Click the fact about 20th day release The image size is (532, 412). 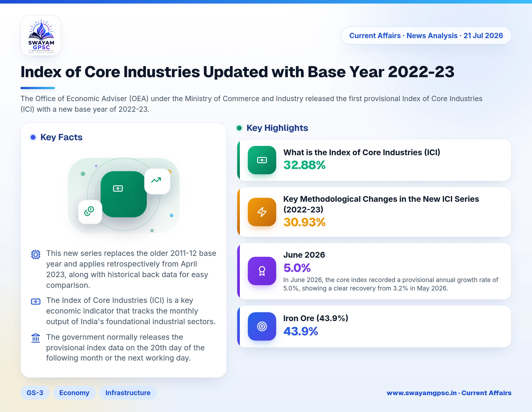pyautogui.click(x=125, y=347)
